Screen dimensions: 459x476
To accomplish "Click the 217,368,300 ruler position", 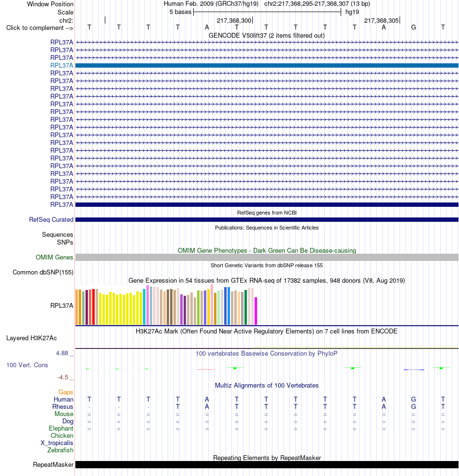I will (234, 20).
